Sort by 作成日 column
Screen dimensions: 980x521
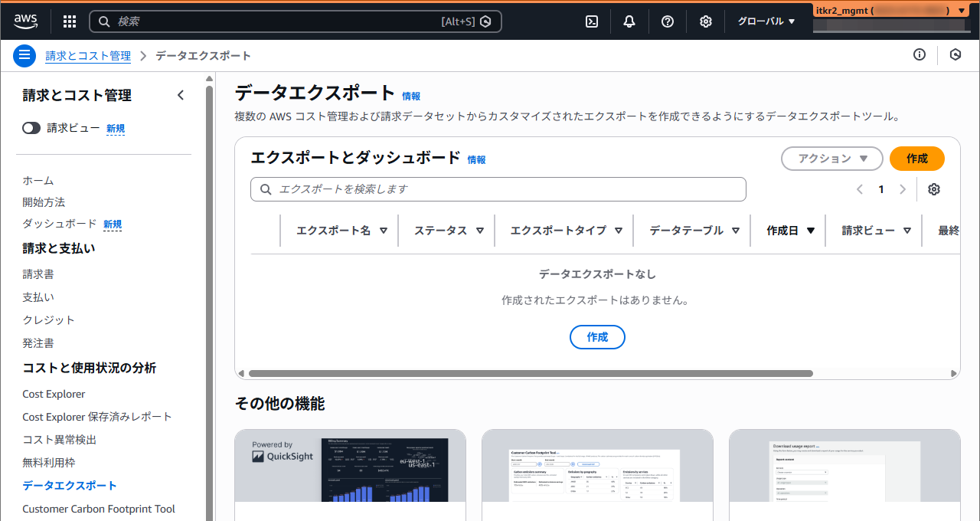coord(790,231)
